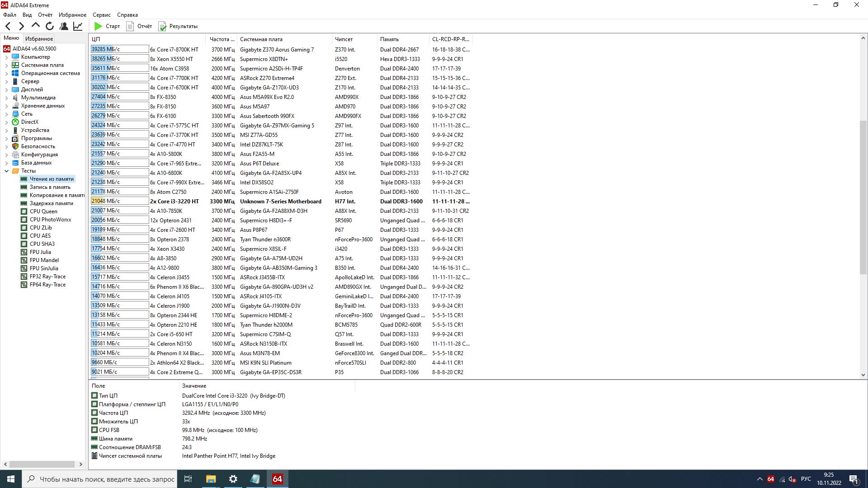Screen dimensions: 868x488
Task: Select the FPU Julia test item
Action: point(40,252)
